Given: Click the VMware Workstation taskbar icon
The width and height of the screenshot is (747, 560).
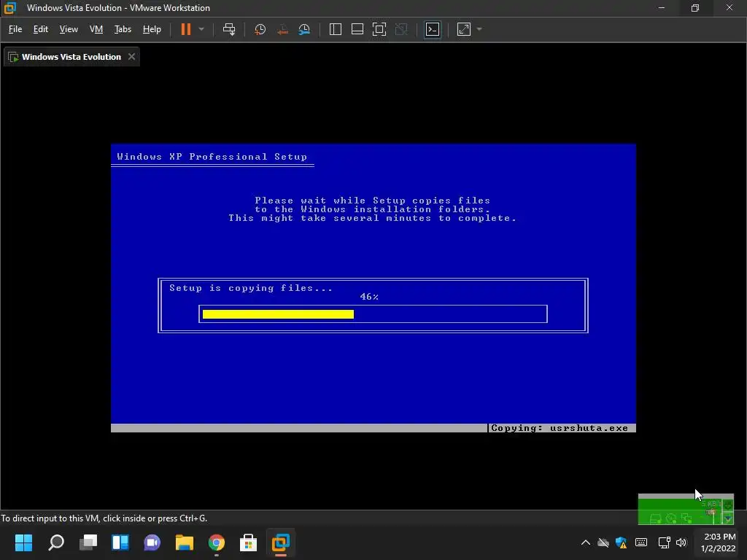Looking at the screenshot, I should 281,542.
